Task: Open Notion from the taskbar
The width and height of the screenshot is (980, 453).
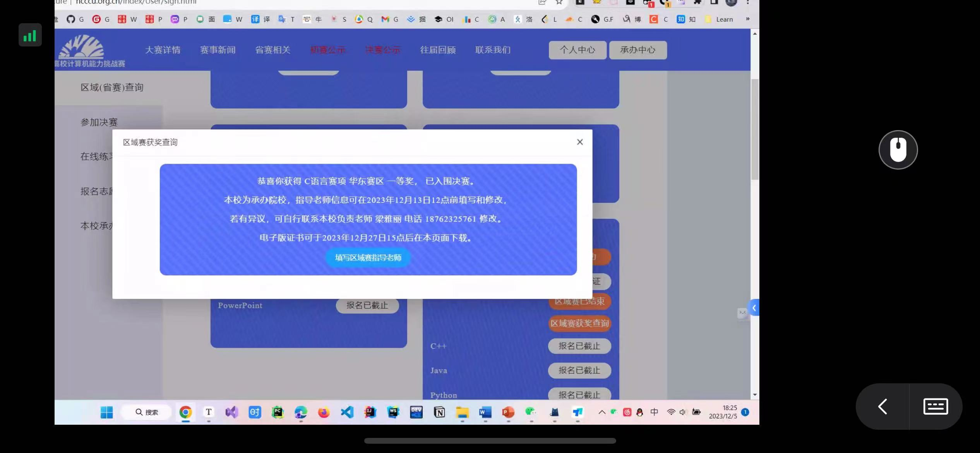Action: [x=439, y=412]
